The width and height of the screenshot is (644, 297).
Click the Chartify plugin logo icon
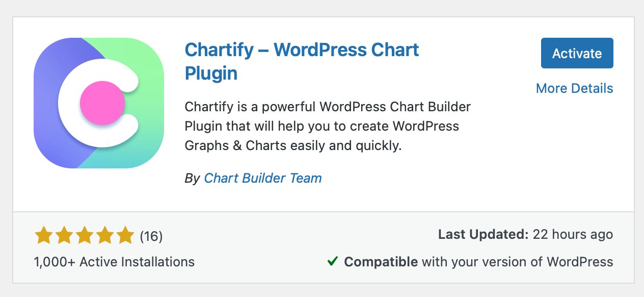pos(98,102)
